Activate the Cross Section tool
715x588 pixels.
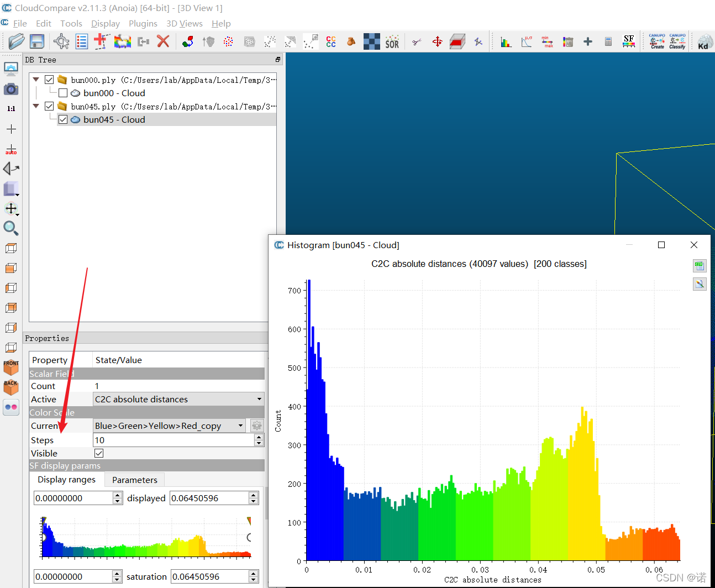[456, 41]
